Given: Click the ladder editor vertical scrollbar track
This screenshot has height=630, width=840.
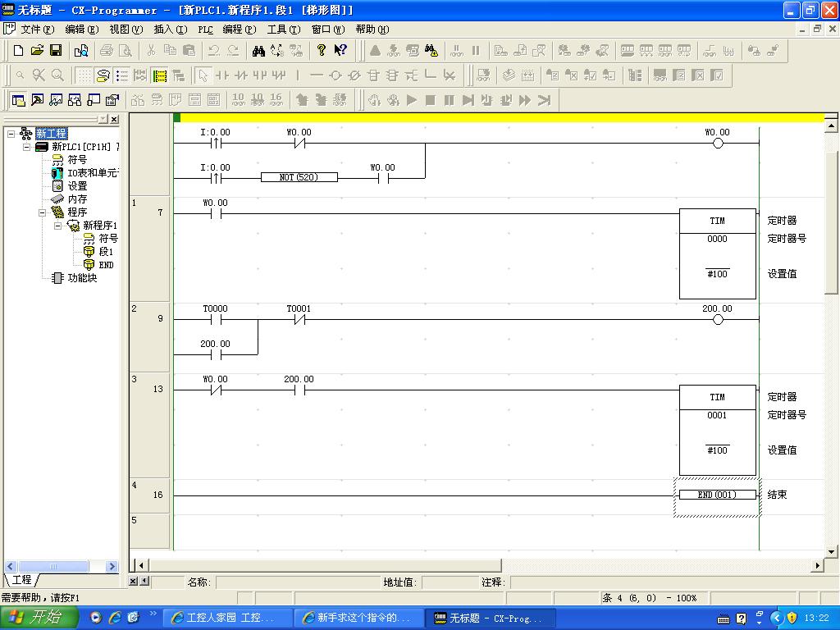Looking at the screenshot, I should pyautogui.click(x=831, y=410).
